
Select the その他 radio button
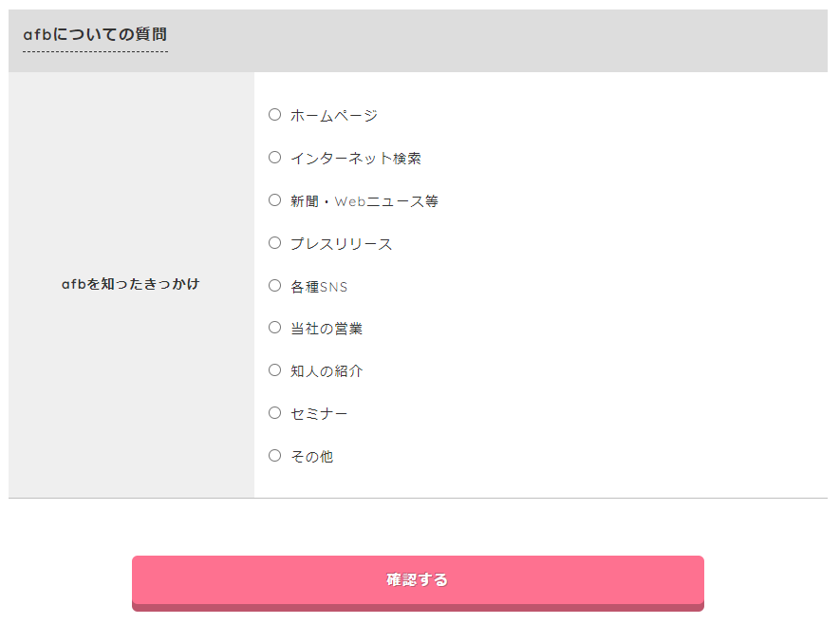coord(274,456)
